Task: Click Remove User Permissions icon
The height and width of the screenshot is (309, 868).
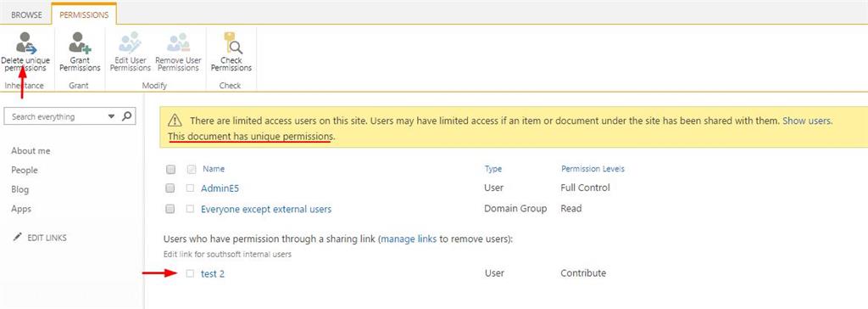Action: (178, 43)
